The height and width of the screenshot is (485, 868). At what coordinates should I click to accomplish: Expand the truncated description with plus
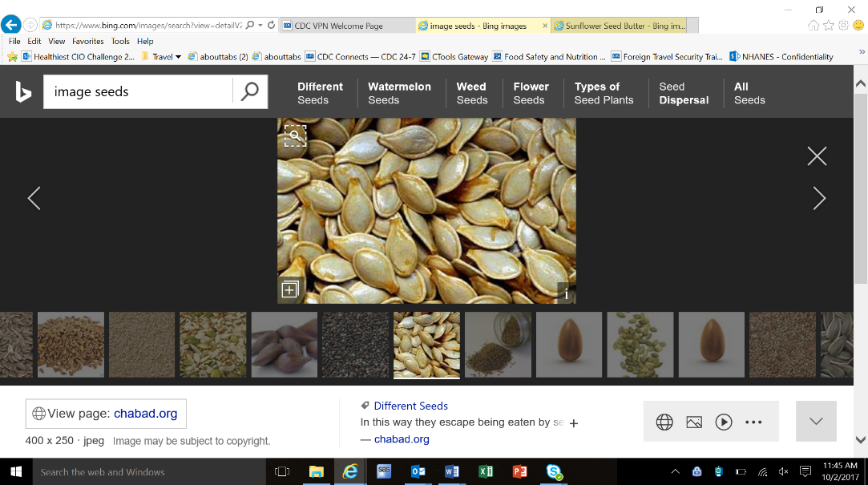coord(574,423)
